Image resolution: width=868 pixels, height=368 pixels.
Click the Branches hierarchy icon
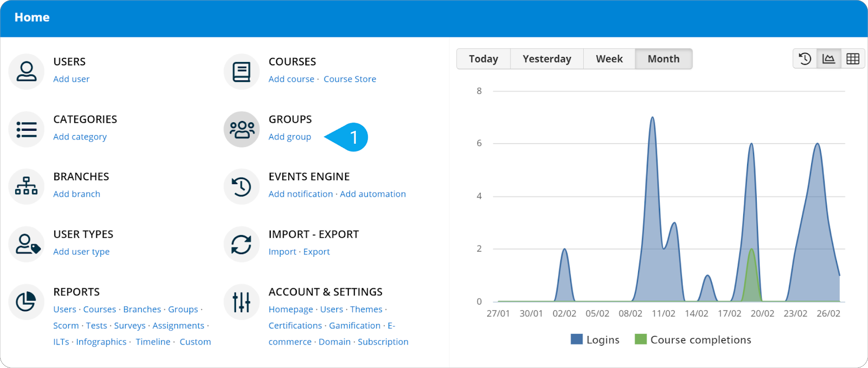(x=26, y=187)
